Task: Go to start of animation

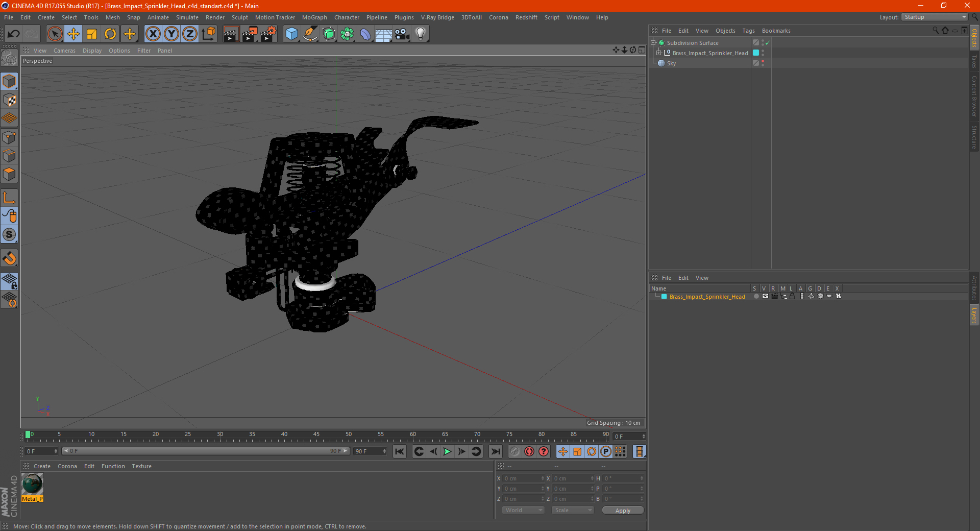Action: pos(400,451)
